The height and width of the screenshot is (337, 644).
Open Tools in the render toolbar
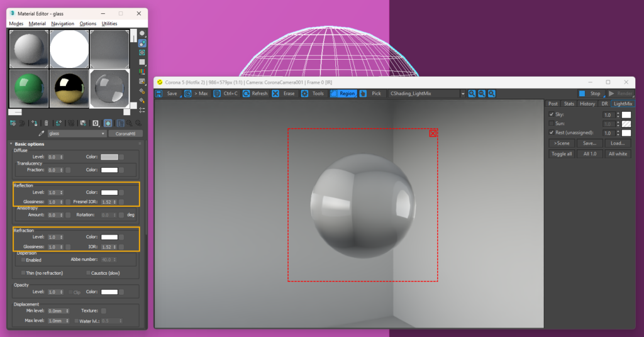pyautogui.click(x=313, y=94)
